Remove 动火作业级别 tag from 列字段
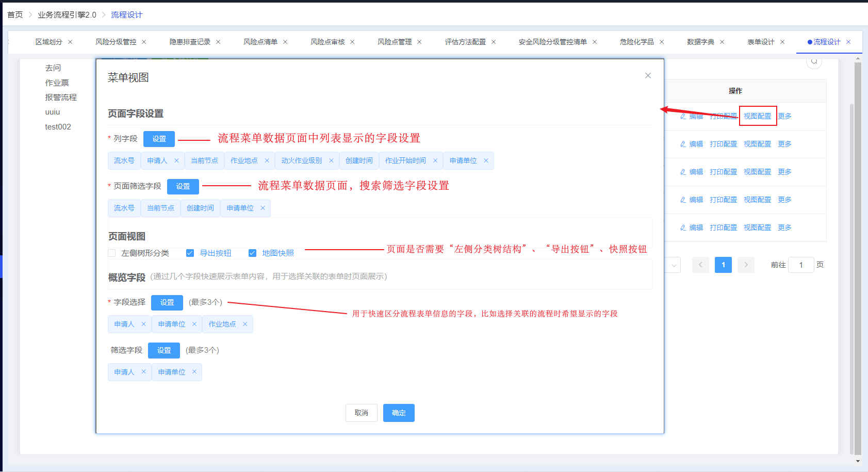Viewport: 868px width, 472px height. click(x=331, y=160)
